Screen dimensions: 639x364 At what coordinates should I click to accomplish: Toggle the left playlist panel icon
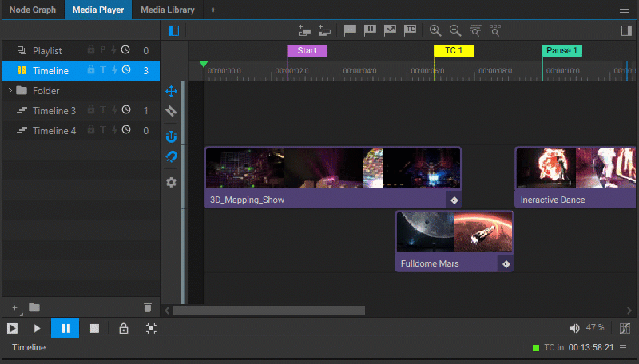coord(173,30)
